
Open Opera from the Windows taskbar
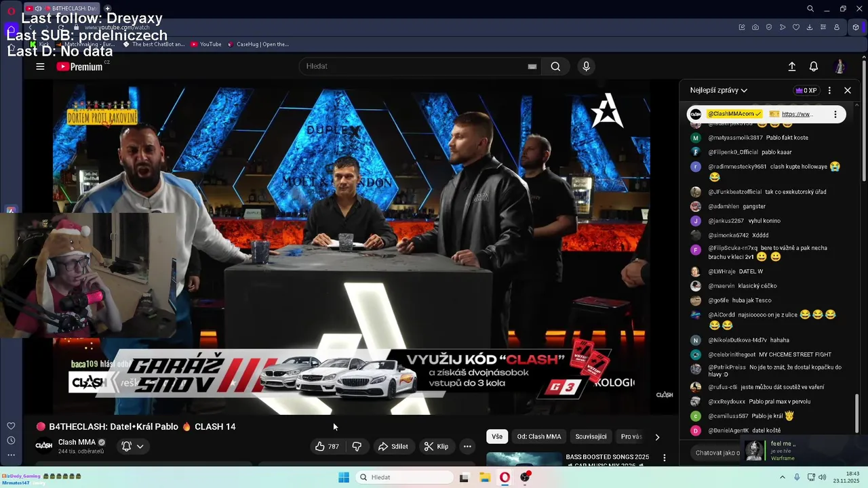[x=505, y=477]
